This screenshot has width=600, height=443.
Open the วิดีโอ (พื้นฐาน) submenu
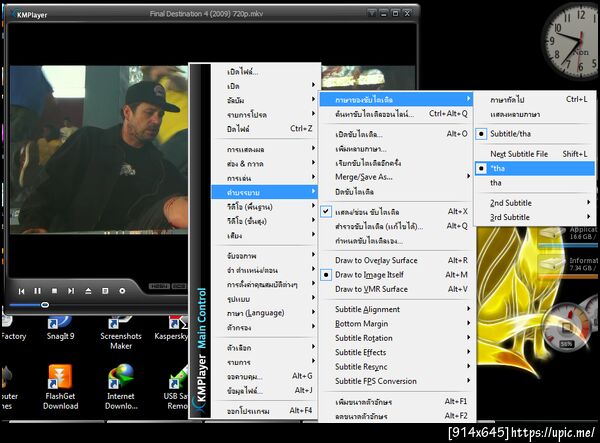click(264, 207)
